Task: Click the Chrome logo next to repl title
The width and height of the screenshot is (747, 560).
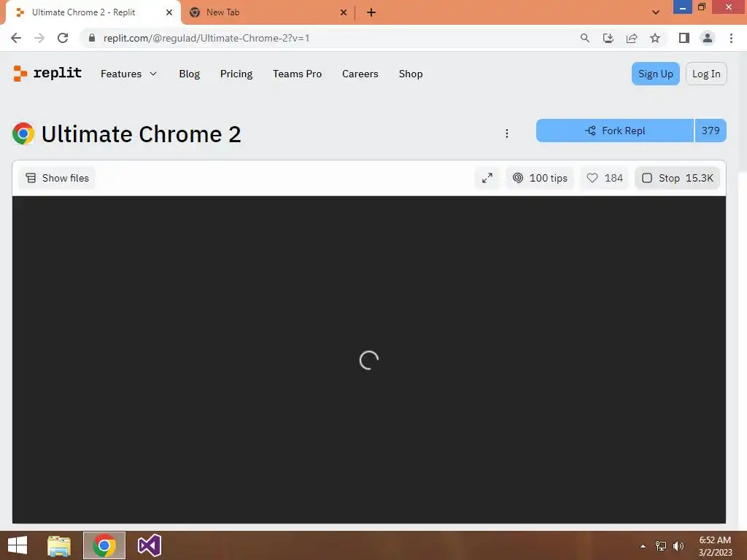Action: (23, 134)
